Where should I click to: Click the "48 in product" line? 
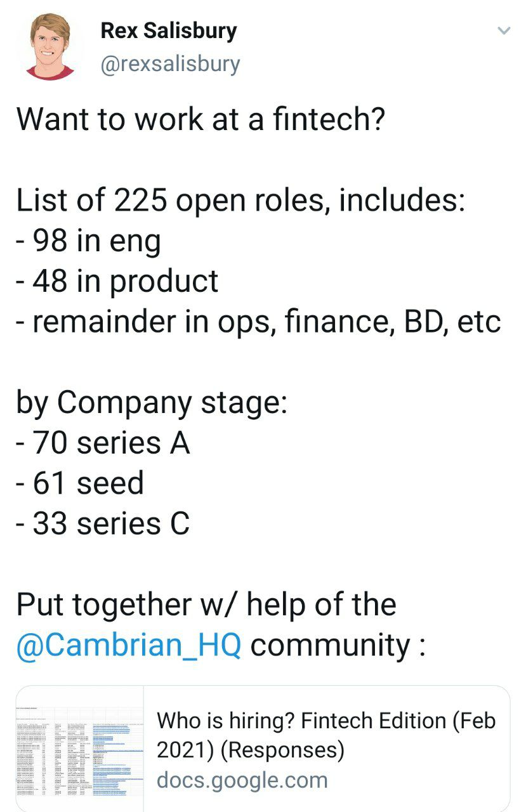(117, 282)
